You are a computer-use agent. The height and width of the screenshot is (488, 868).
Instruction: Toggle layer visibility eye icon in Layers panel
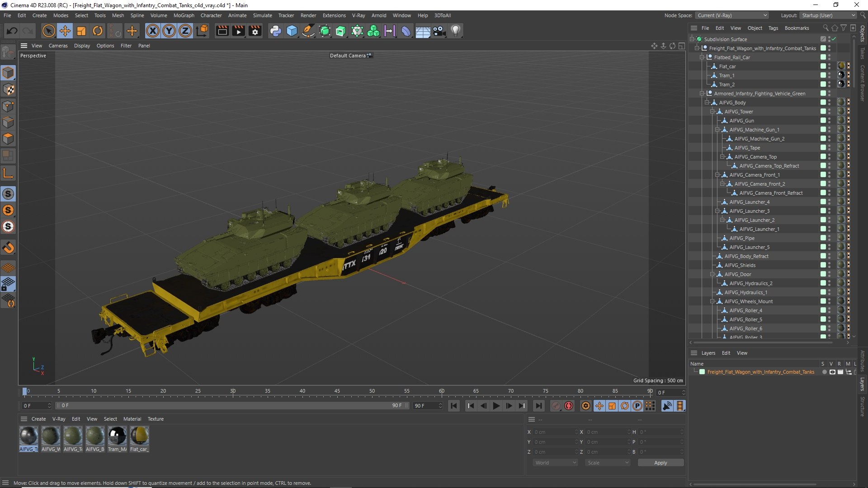click(x=832, y=372)
